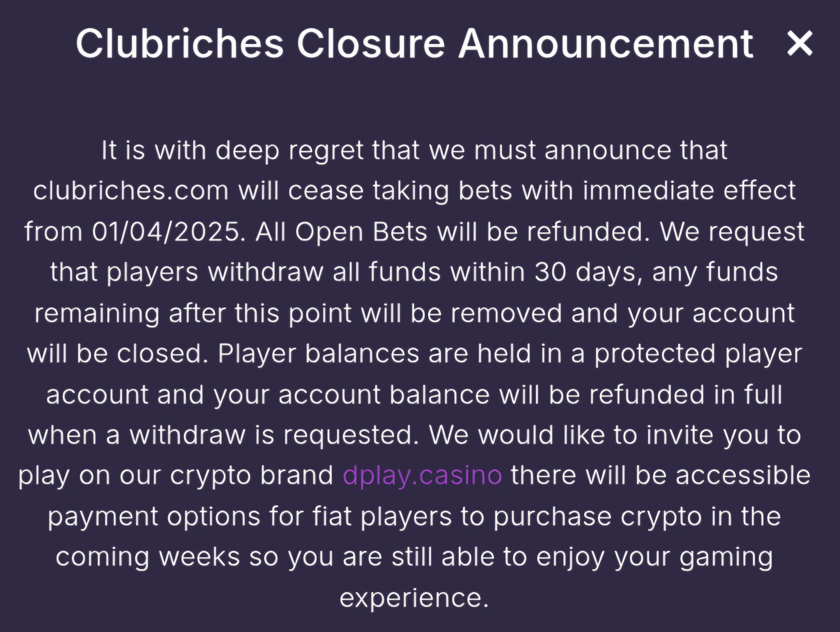Screen dimensions: 840x632
Task: Click the "payment options for fiat players" text
Action: click(250, 517)
